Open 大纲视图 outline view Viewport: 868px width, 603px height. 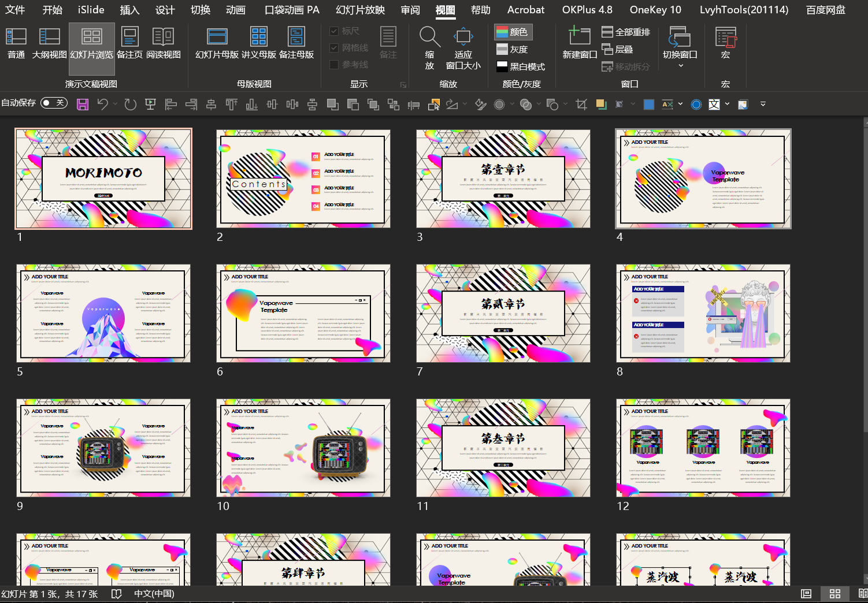pyautogui.click(x=49, y=43)
